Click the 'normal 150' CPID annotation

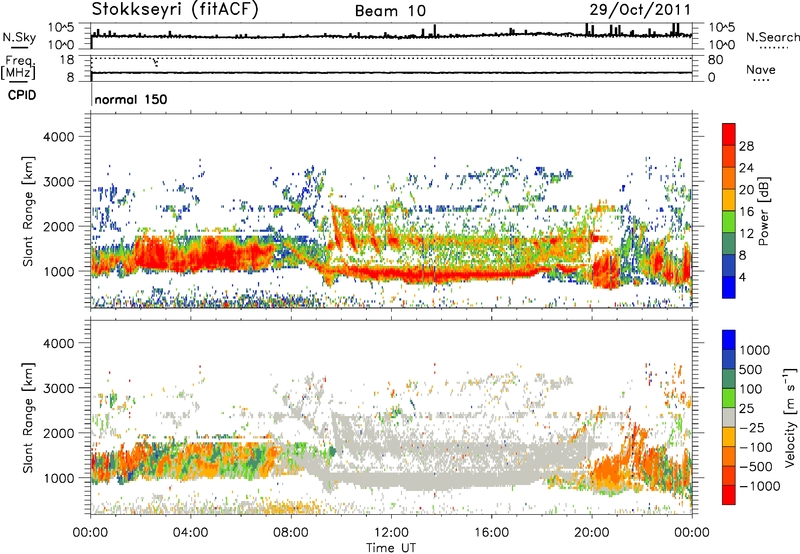131,99
